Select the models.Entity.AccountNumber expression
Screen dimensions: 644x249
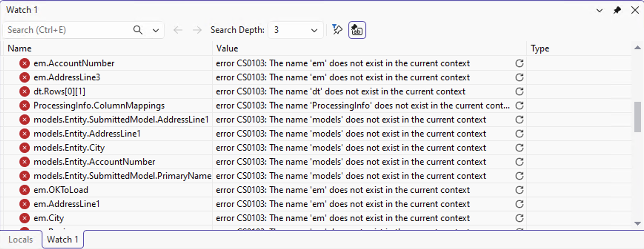(94, 162)
